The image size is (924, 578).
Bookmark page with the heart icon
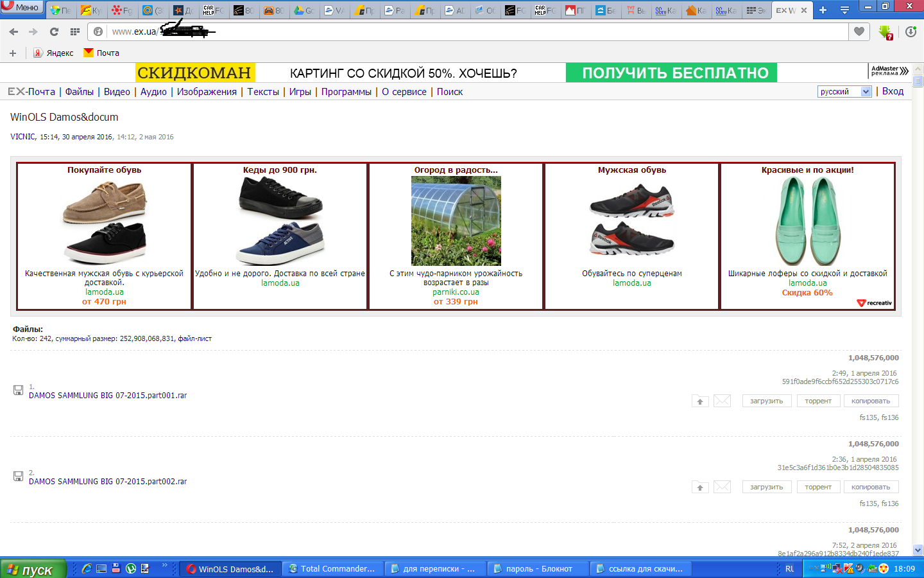[859, 31]
